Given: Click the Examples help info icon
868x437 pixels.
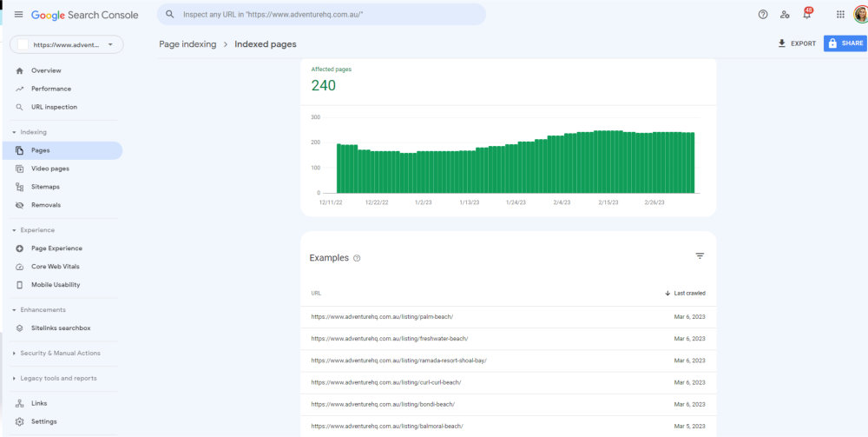Looking at the screenshot, I should coord(357,258).
